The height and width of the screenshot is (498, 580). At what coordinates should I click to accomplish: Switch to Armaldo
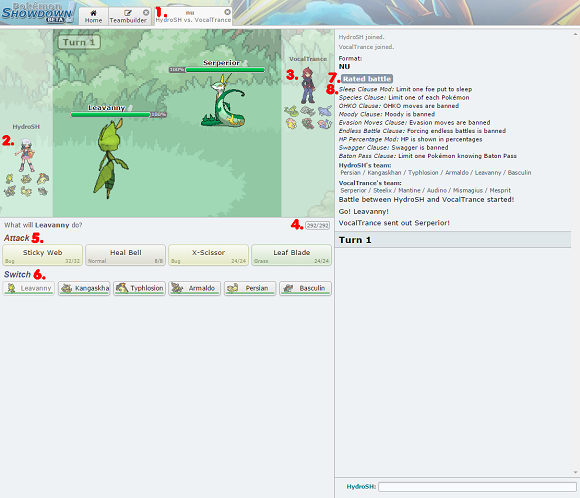point(195,288)
